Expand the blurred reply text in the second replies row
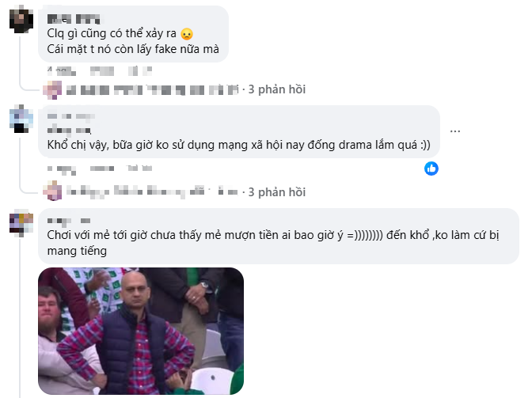 (152, 192)
